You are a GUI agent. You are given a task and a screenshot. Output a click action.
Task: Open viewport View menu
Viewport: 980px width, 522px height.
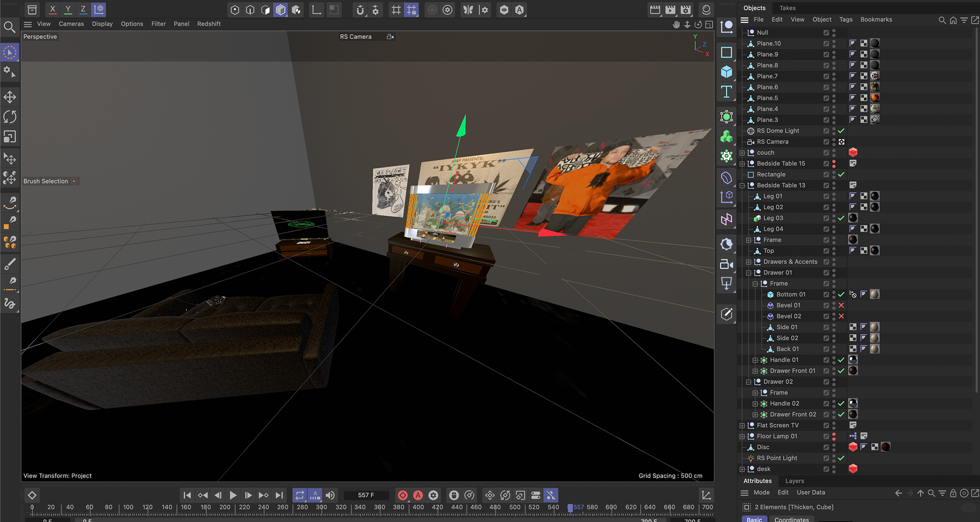[x=44, y=24]
